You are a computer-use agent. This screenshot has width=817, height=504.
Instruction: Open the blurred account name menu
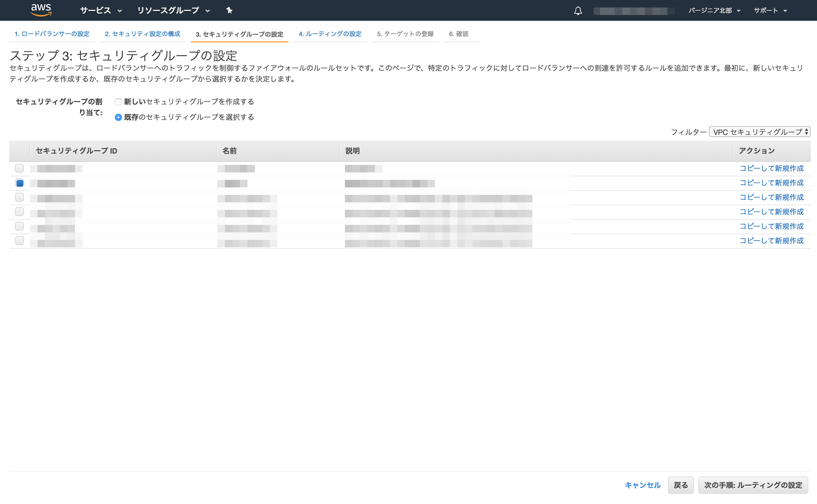[634, 11]
